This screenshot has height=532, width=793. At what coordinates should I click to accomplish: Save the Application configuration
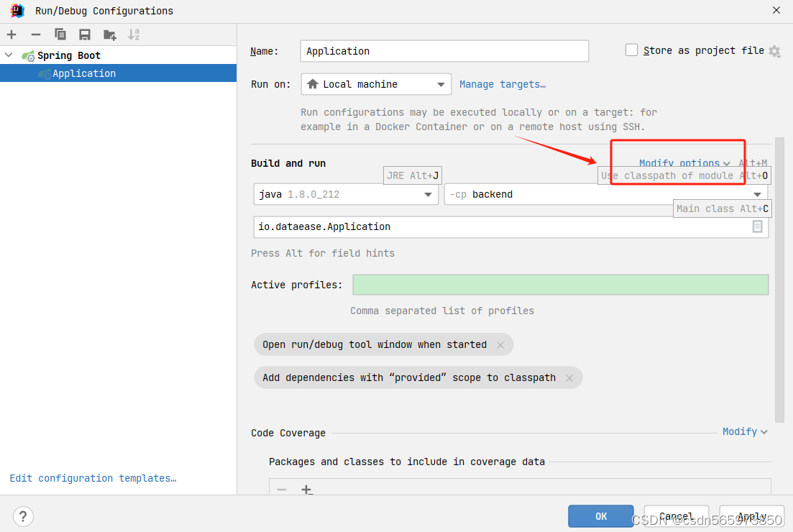tap(86, 34)
